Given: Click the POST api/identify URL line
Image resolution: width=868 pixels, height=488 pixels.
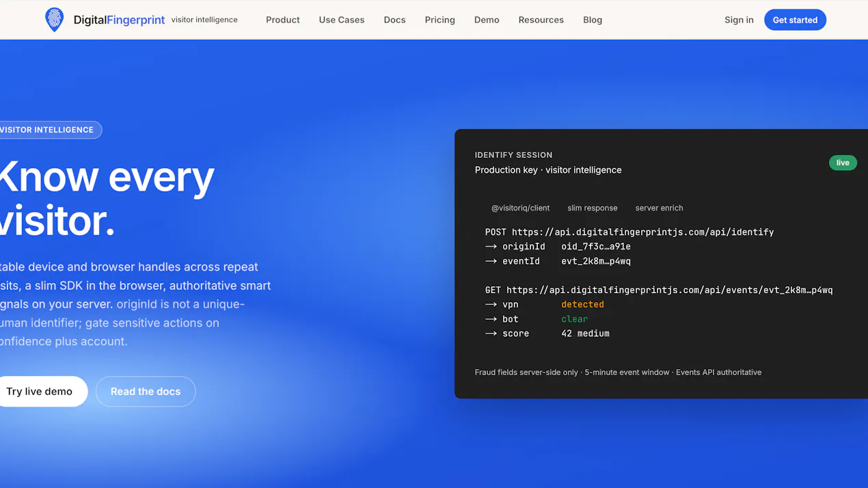Looking at the screenshot, I should click(x=629, y=232).
